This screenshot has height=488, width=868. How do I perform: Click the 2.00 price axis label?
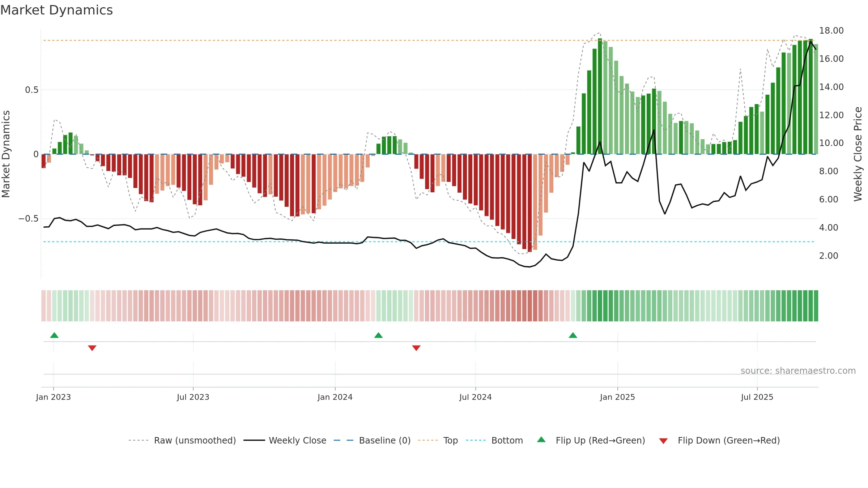(x=829, y=256)
